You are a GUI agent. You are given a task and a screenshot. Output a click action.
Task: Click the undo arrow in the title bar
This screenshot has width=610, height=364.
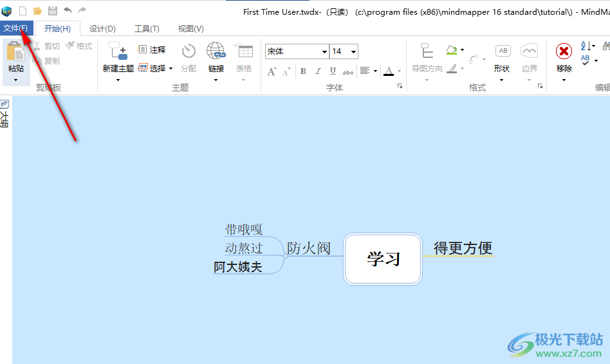pos(68,10)
